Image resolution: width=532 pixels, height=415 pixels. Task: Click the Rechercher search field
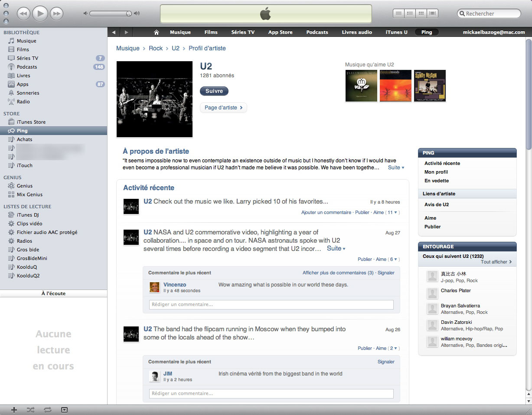point(489,13)
